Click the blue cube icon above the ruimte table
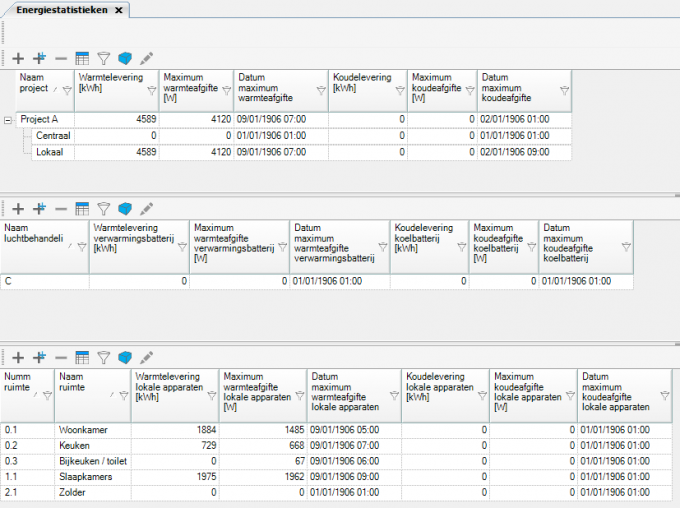This screenshot has width=680, height=508. (125, 357)
